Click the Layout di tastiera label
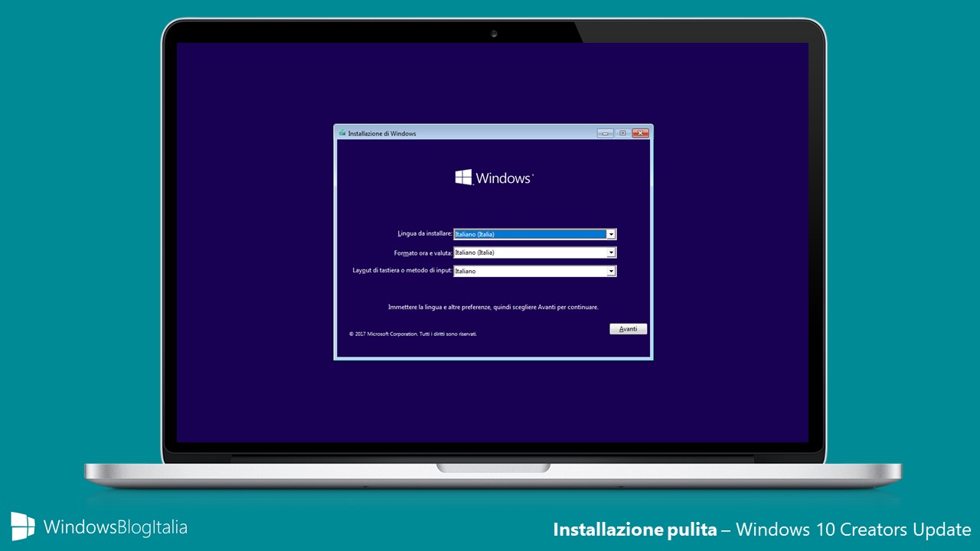Viewport: 980px width, 551px height. pyautogui.click(x=403, y=271)
